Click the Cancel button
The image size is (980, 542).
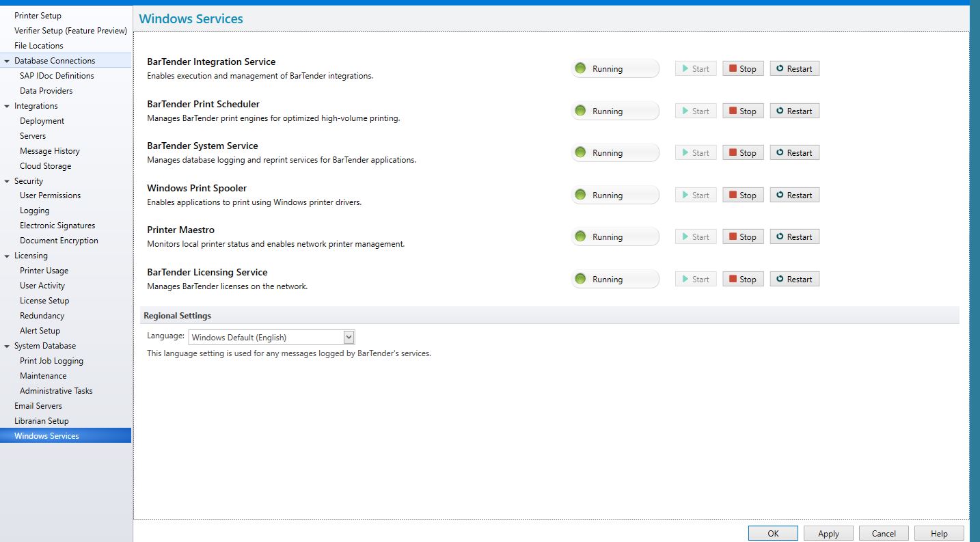tap(884, 534)
